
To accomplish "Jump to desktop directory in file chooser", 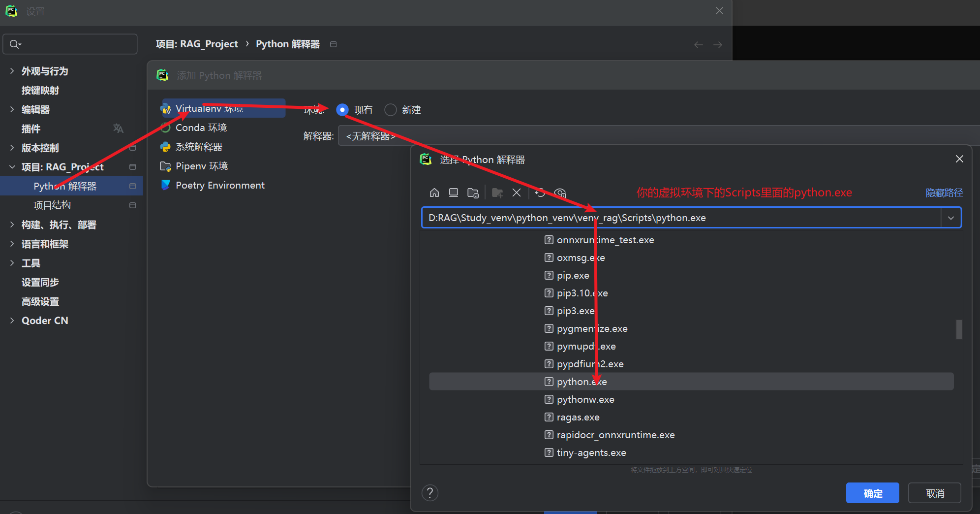I will (454, 193).
